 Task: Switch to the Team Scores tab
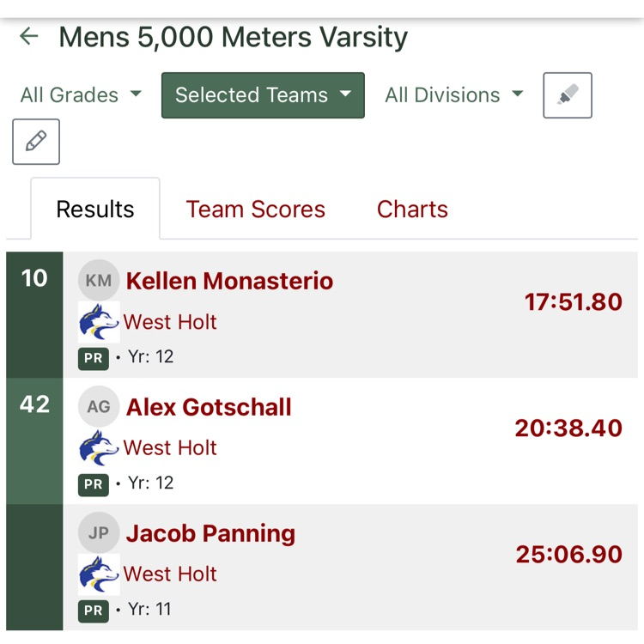click(x=256, y=210)
